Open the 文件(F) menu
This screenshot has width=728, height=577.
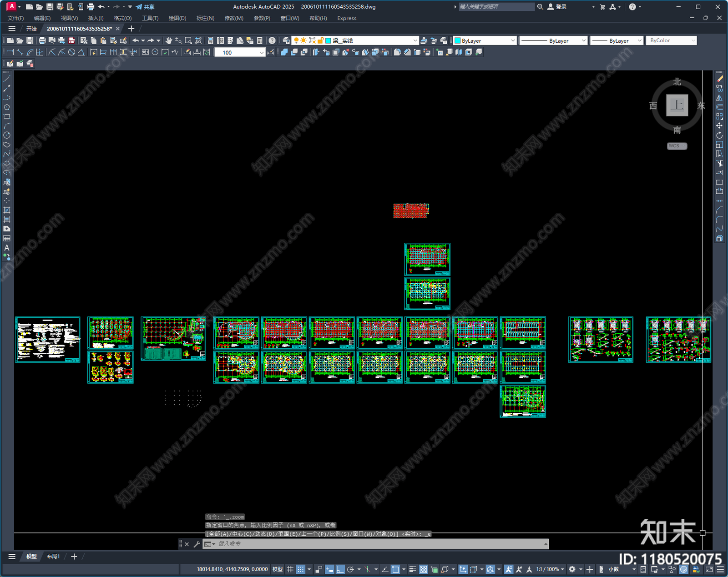click(16, 18)
